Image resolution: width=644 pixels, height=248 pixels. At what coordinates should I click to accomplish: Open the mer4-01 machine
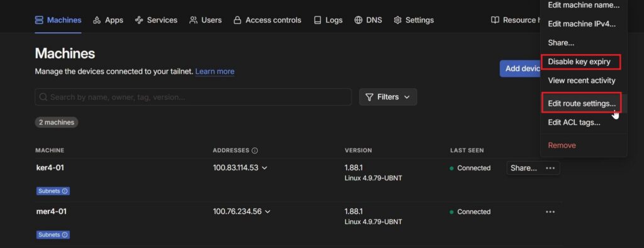click(x=52, y=211)
